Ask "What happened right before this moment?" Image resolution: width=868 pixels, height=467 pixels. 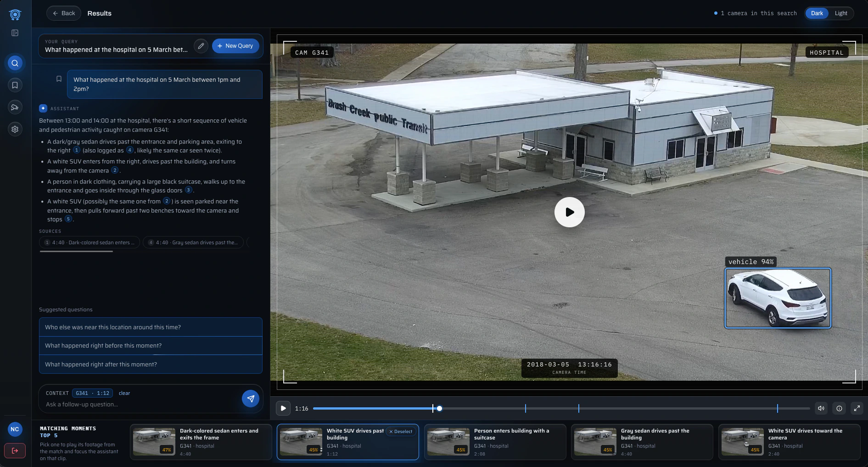coord(151,346)
